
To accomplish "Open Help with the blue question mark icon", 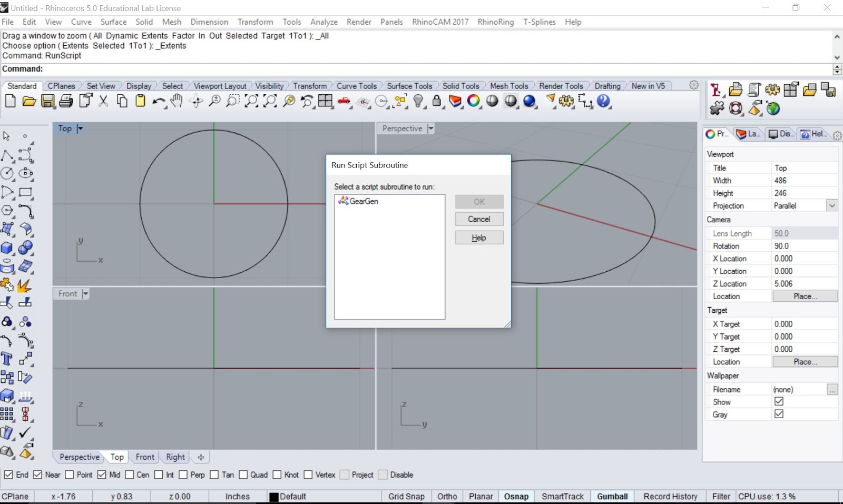I will (604, 101).
